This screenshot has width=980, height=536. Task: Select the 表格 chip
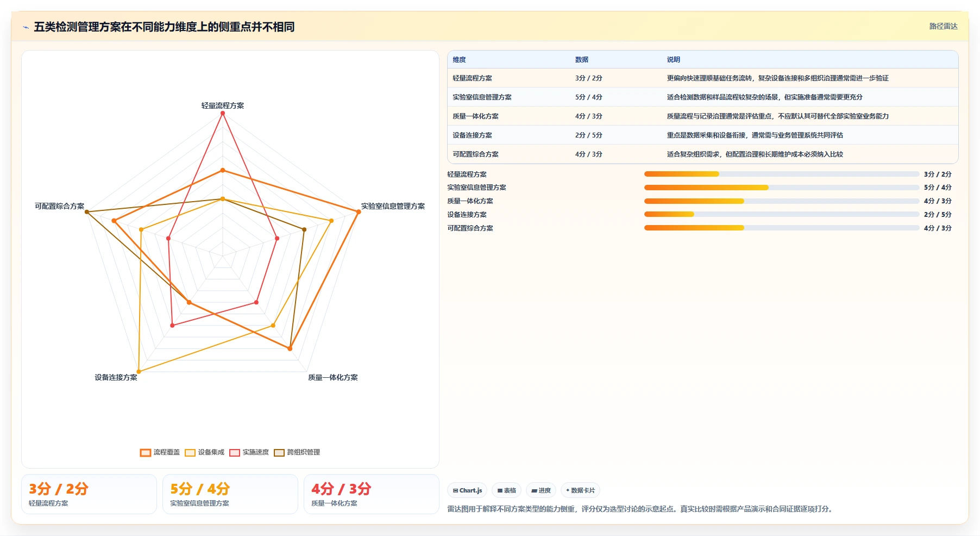(506, 490)
